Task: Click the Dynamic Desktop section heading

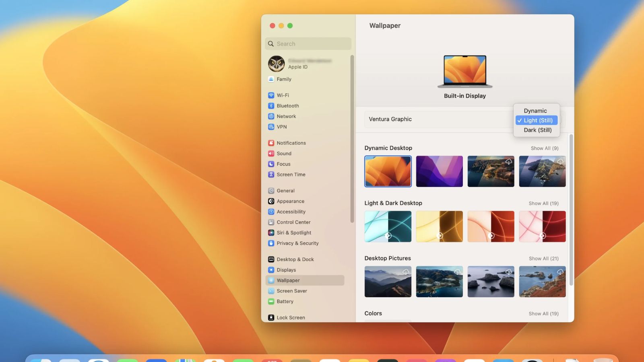Action: tap(388, 148)
